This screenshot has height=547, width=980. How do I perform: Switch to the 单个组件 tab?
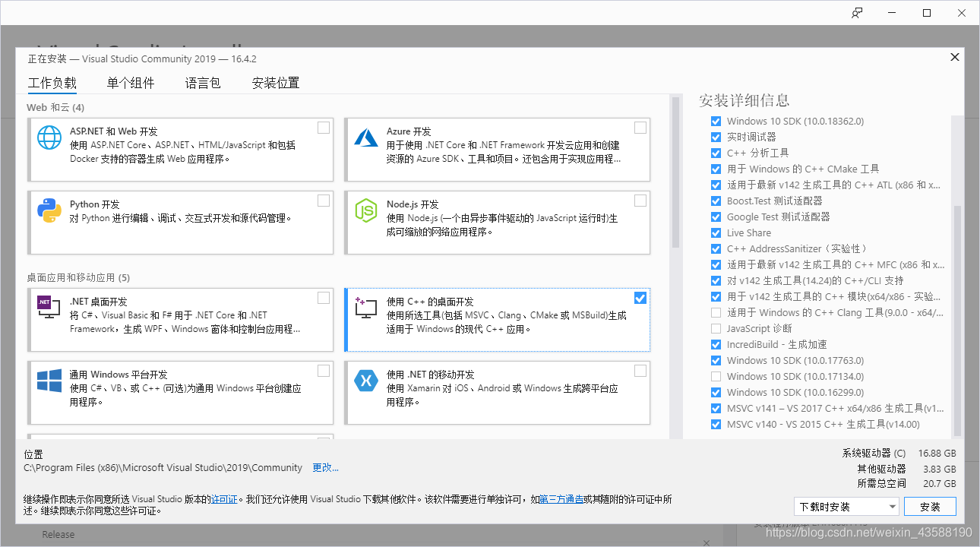click(131, 84)
